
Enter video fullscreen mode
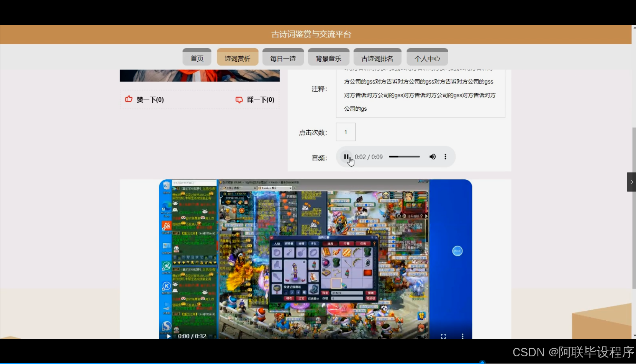coord(443,336)
